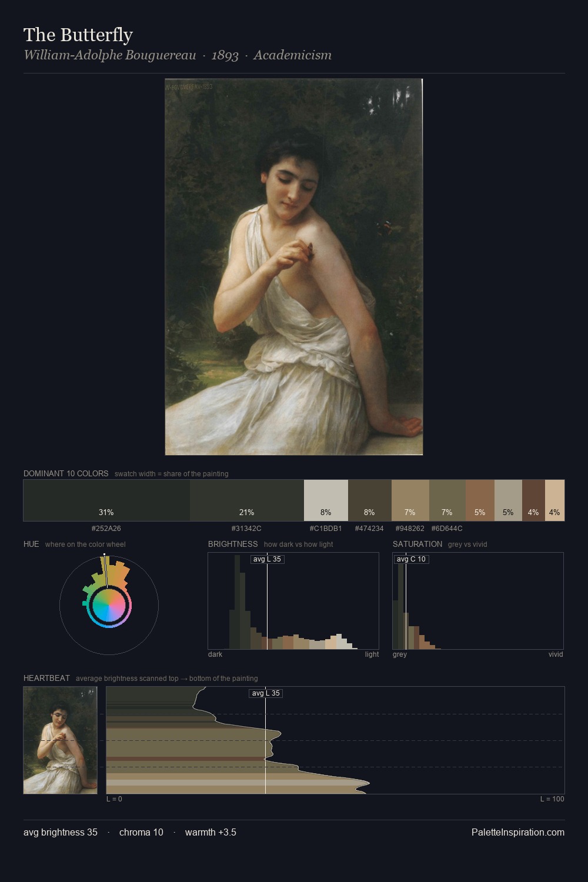Viewport: 588px width, 882px height.
Task: Click the hex code #474234
Action: 369,529
